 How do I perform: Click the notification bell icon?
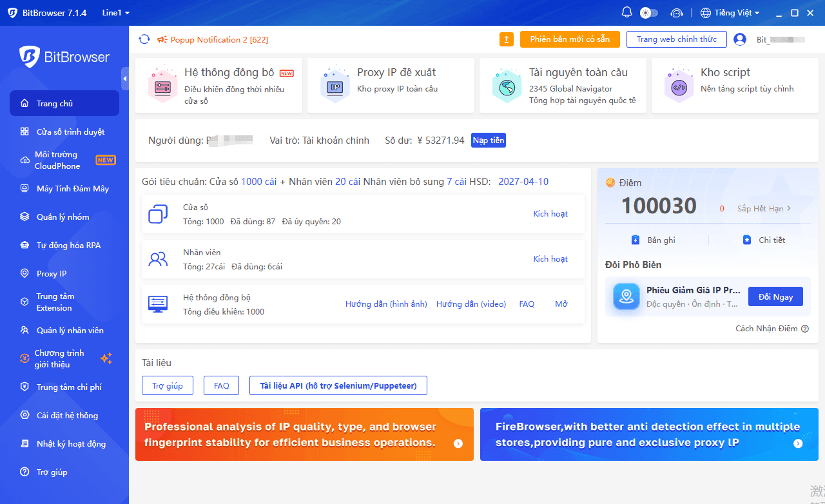(626, 13)
